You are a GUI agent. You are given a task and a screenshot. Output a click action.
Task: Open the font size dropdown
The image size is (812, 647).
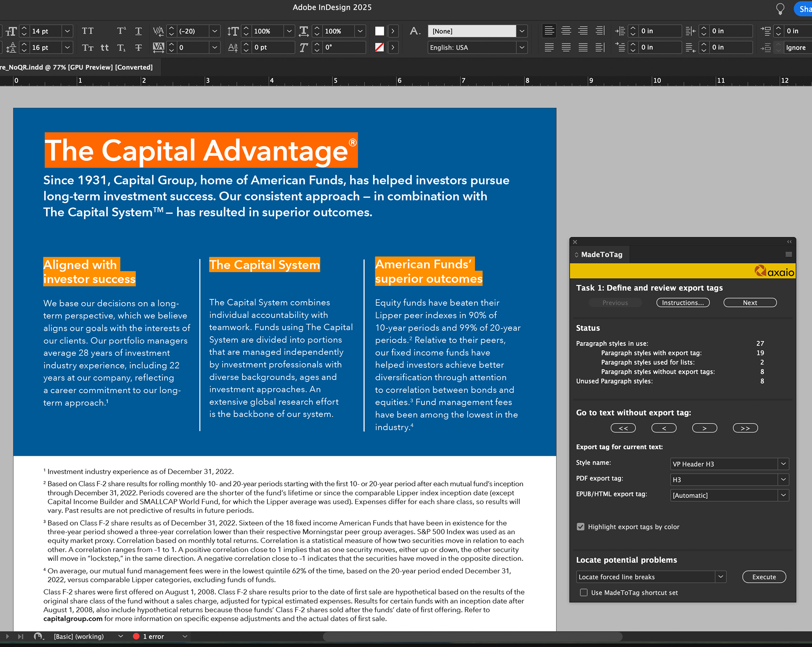67,31
